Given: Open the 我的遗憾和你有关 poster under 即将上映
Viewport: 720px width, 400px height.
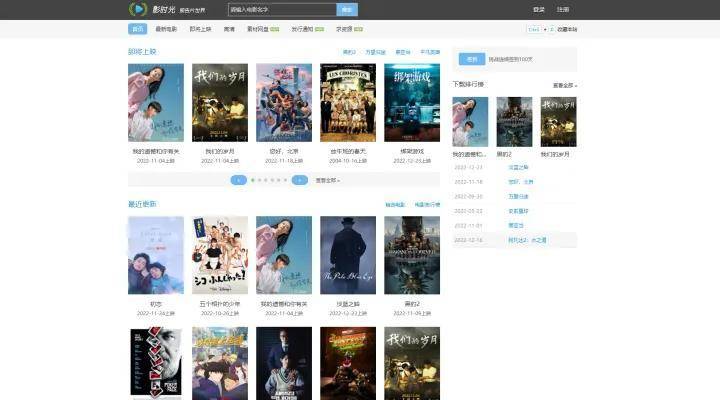Looking at the screenshot, I should (156, 102).
